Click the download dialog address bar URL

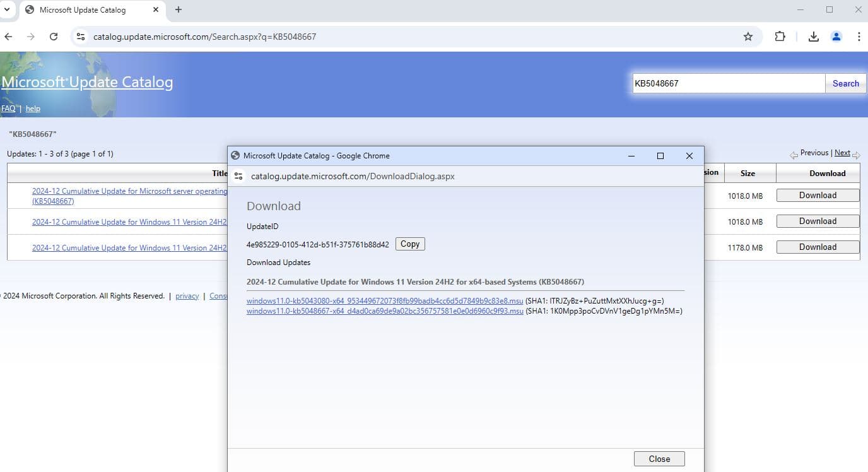[x=353, y=176]
